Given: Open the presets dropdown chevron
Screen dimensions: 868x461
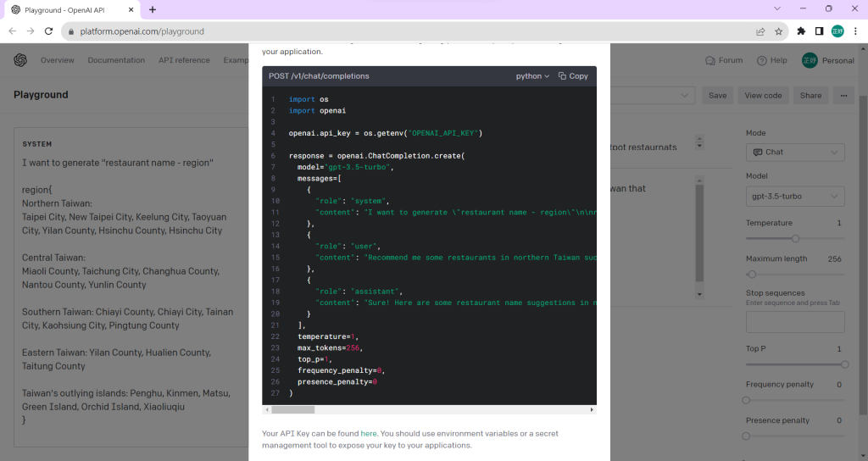Looking at the screenshot, I should [684, 95].
